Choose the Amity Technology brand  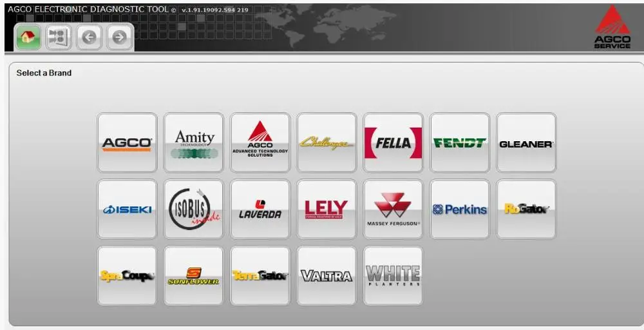point(194,142)
